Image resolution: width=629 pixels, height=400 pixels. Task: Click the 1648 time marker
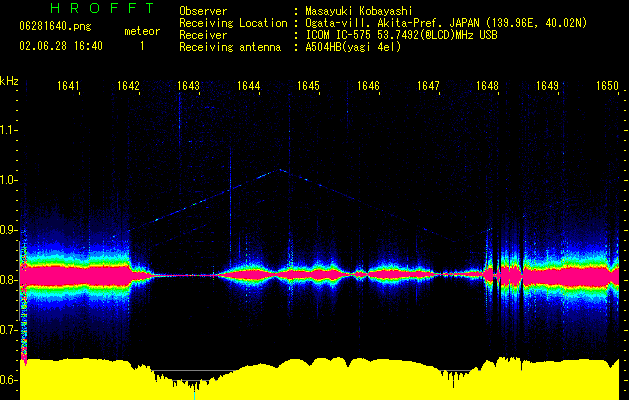tap(488, 86)
